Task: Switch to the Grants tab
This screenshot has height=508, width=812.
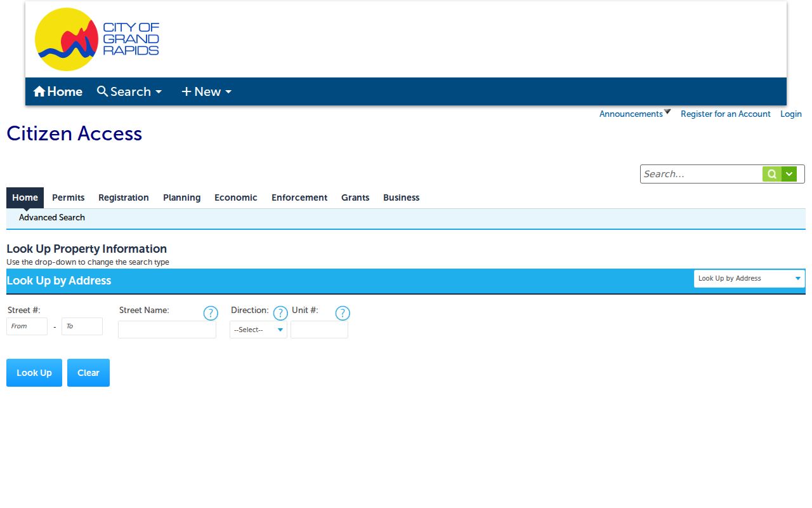Action: point(355,197)
